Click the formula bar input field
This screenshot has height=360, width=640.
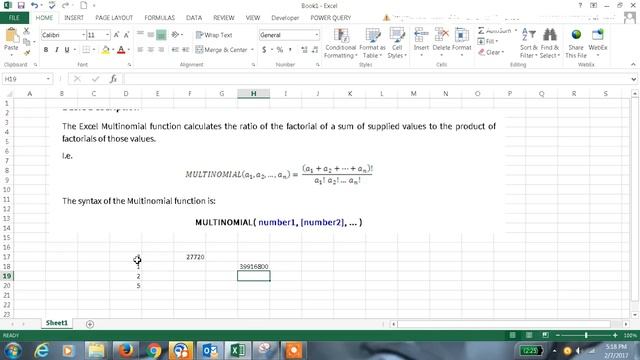(376, 79)
